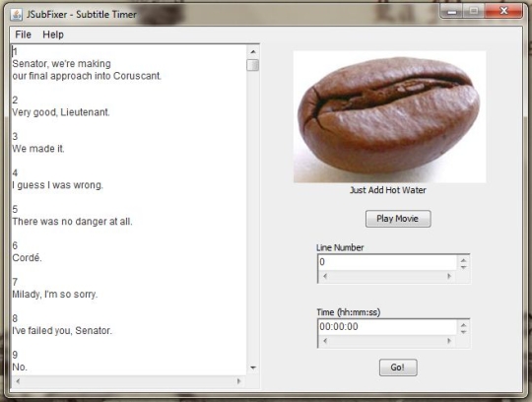This screenshot has height=402, width=532.
Task: Click text 'I guess I was wrong.'
Action: click(57, 185)
